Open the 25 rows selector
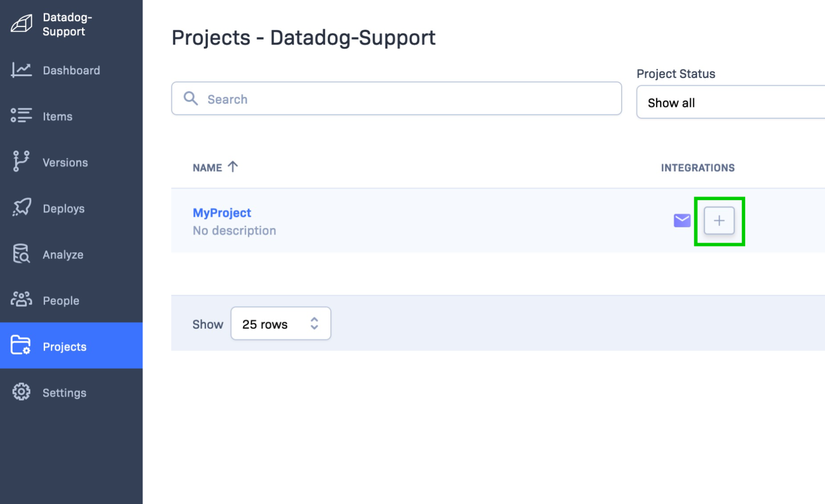 pos(280,323)
